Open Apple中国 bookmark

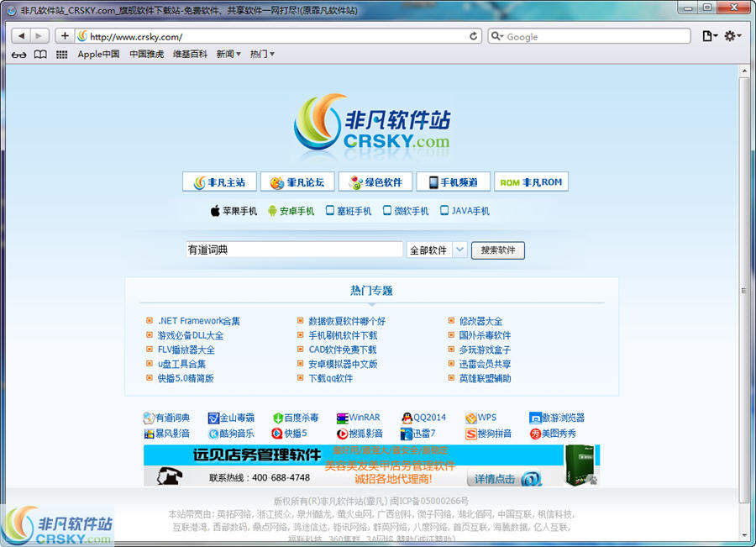point(98,54)
